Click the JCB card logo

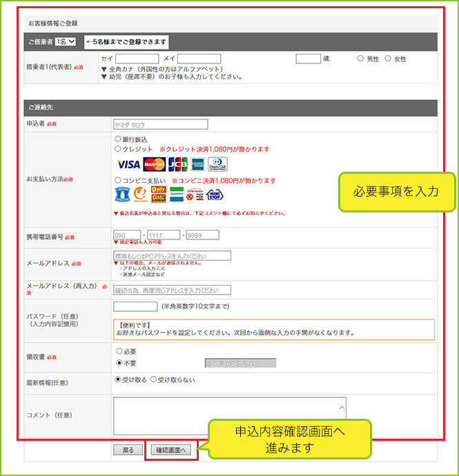178,165
